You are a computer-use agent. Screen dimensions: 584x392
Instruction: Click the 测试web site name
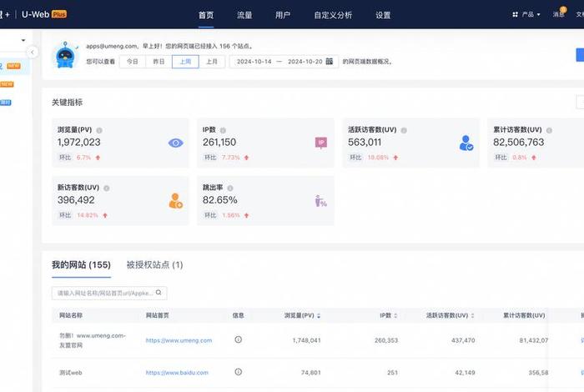pos(71,372)
